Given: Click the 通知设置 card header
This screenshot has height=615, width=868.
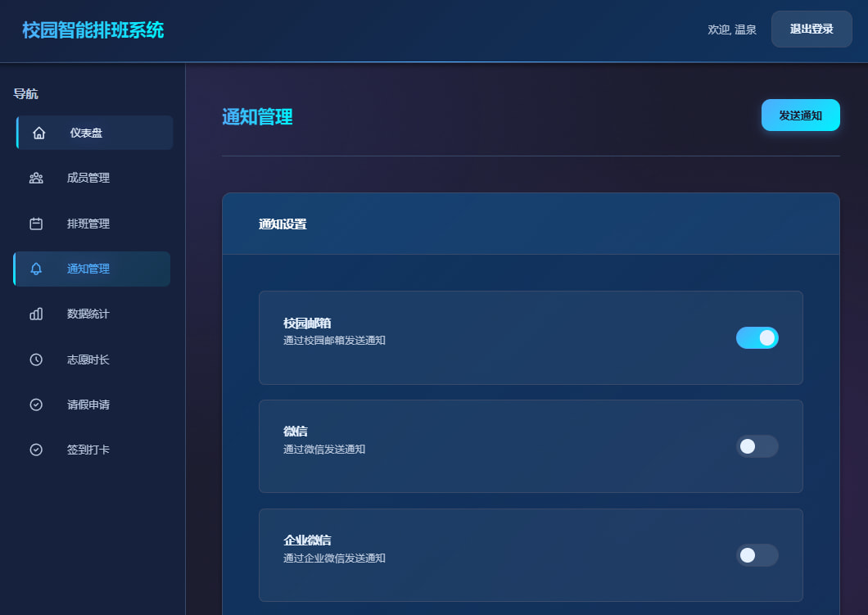Looking at the screenshot, I should 283,224.
